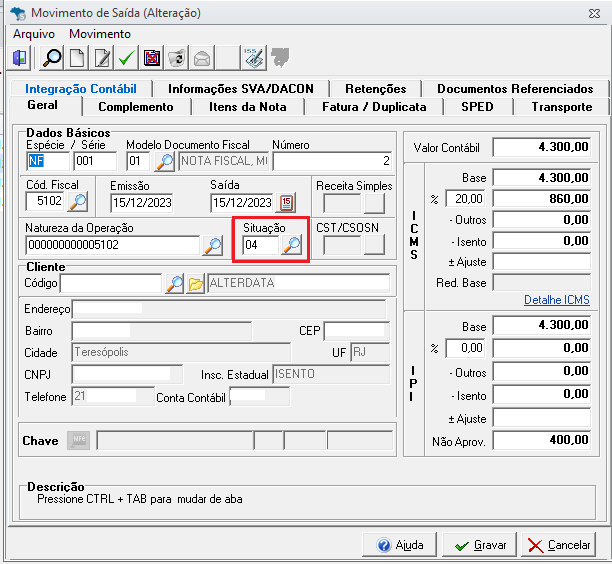Open the Modelo Documento Fiscal lookup
The image size is (612, 564).
(x=164, y=161)
